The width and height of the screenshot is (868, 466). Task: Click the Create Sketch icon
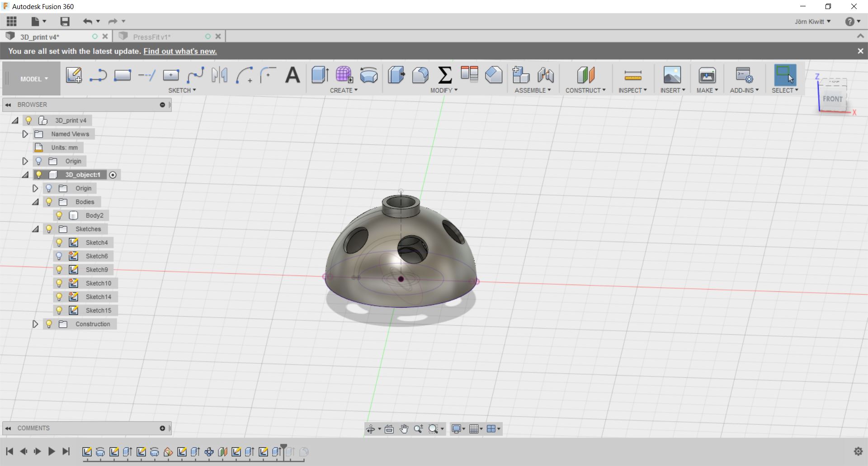74,75
